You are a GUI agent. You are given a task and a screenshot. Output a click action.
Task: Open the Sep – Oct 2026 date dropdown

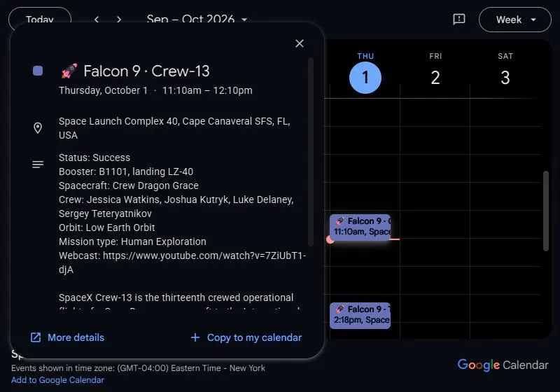(197, 20)
